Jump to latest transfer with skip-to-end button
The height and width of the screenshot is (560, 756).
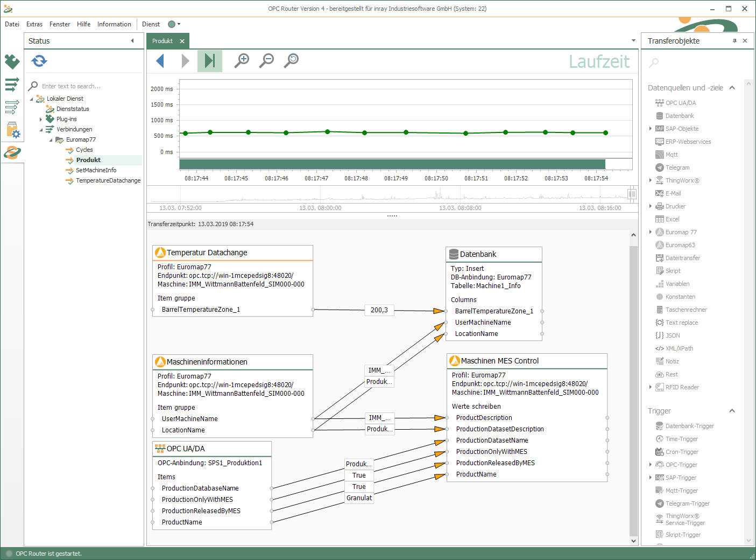coord(210,61)
